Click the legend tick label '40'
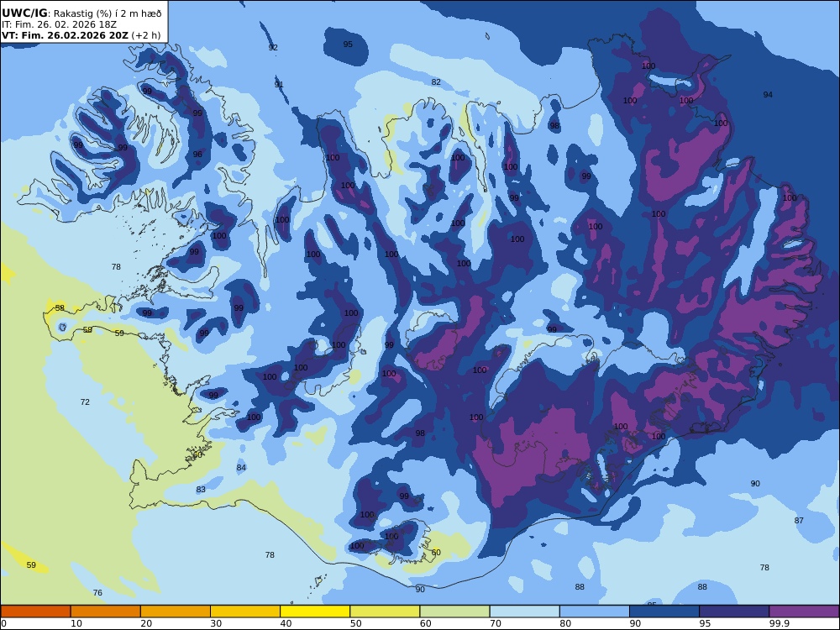This screenshot has width=840, height=630. (286, 623)
